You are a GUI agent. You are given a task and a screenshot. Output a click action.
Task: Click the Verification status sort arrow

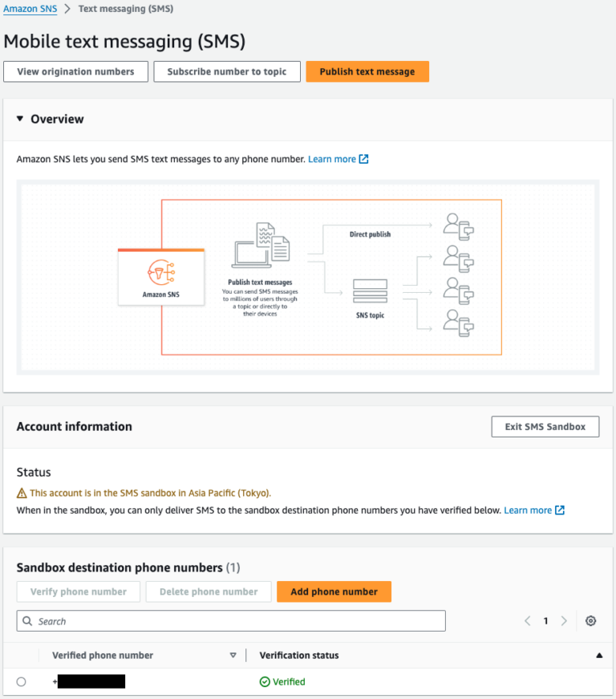[598, 655]
